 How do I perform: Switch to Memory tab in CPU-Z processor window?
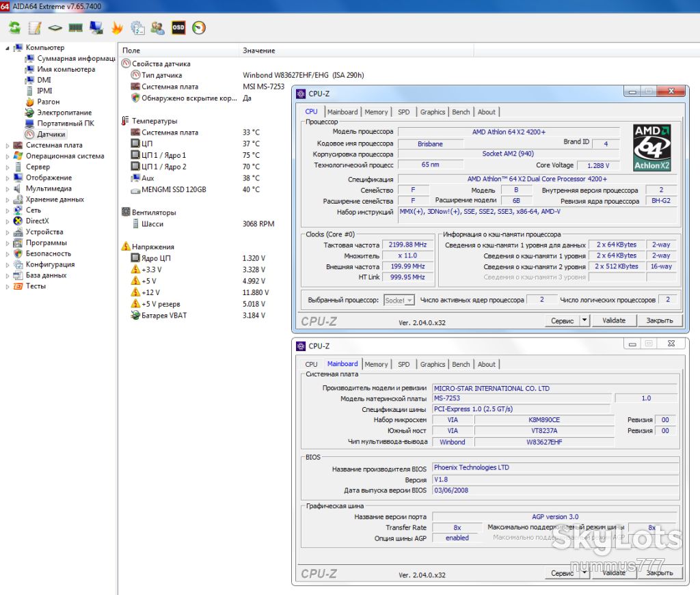(x=376, y=112)
